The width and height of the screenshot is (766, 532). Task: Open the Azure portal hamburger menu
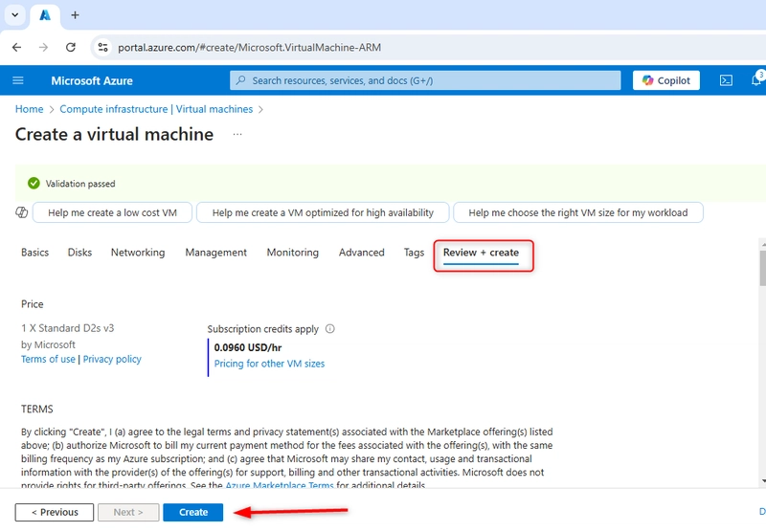click(18, 80)
